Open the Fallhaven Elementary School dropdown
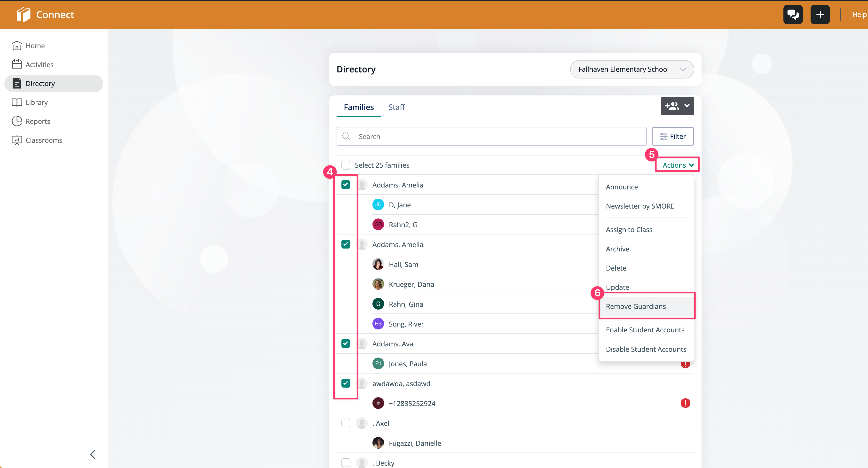 [632, 69]
